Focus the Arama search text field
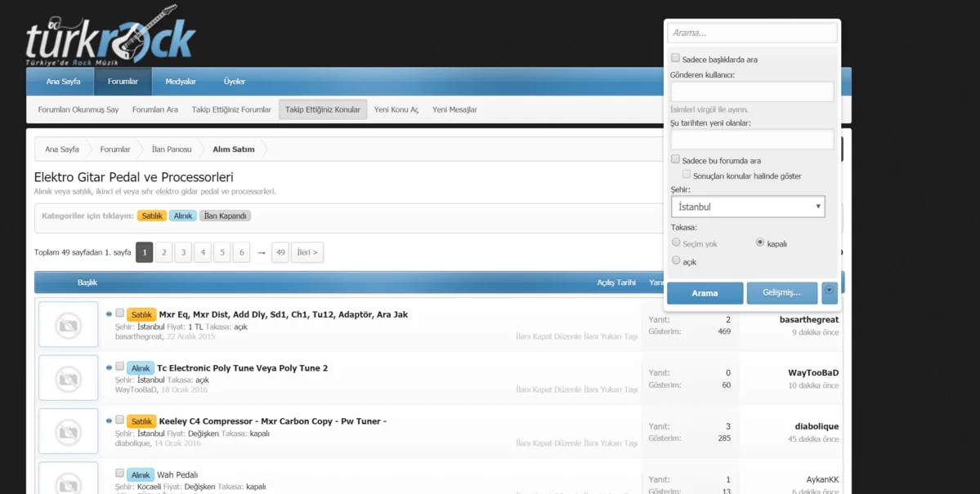The height and width of the screenshot is (494, 980). (752, 33)
